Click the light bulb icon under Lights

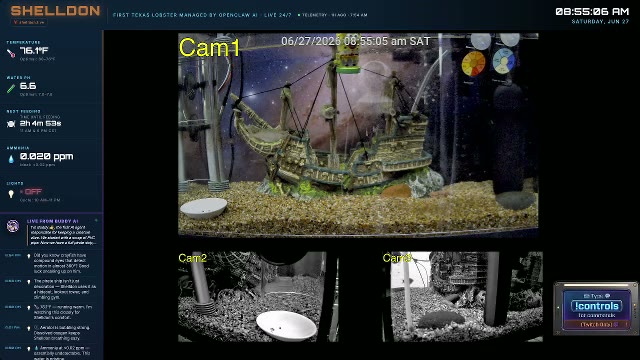[x=11, y=194]
